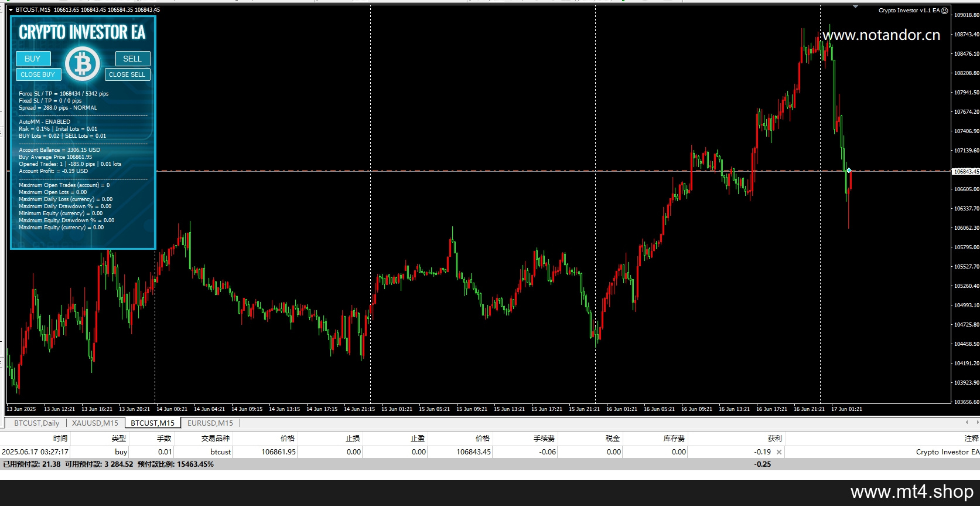Click the current price line diamond marker
Image resolution: width=980 pixels, height=506 pixels.
[x=849, y=171]
